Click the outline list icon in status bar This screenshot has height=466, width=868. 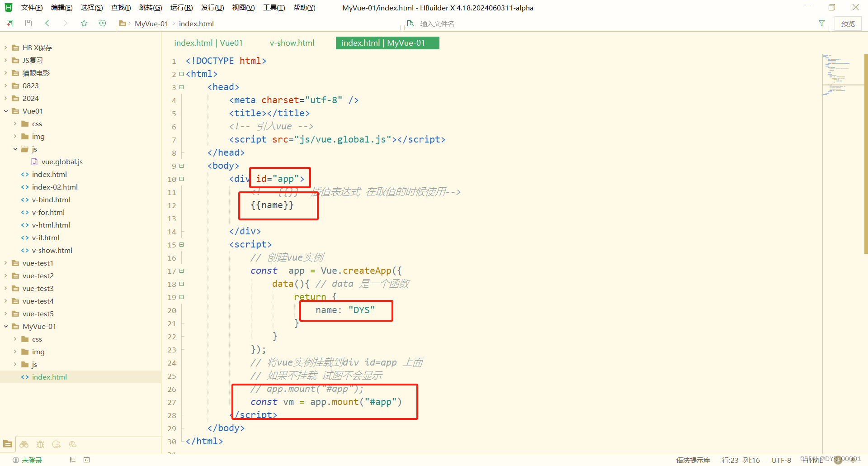tap(72, 460)
